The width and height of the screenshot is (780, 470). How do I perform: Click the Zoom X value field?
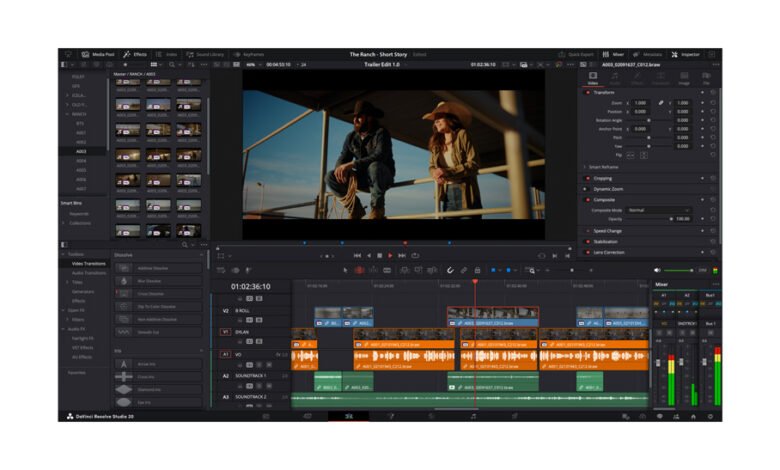[x=641, y=103]
